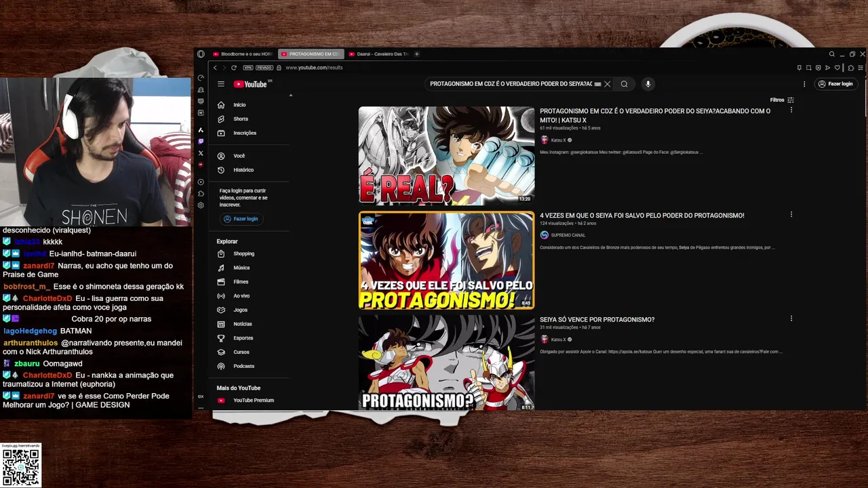Click the three-dot sidebar setup at bottom
The width and height of the screenshot is (868, 488).
point(201,407)
